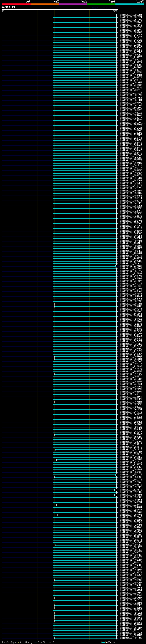The image size is (146, 644).
Task: Select the label UniRef100_A8QJP9
Action: coord(131,399)
